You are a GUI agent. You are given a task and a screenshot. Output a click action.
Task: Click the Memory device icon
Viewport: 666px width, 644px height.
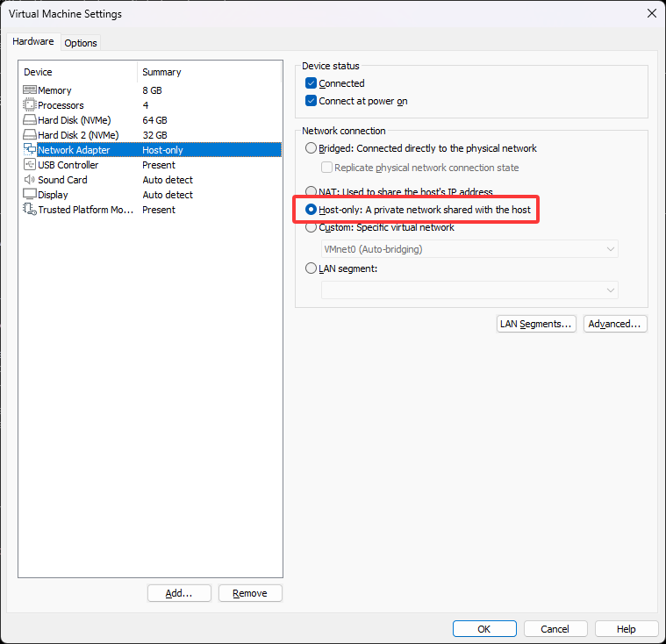[x=29, y=90]
